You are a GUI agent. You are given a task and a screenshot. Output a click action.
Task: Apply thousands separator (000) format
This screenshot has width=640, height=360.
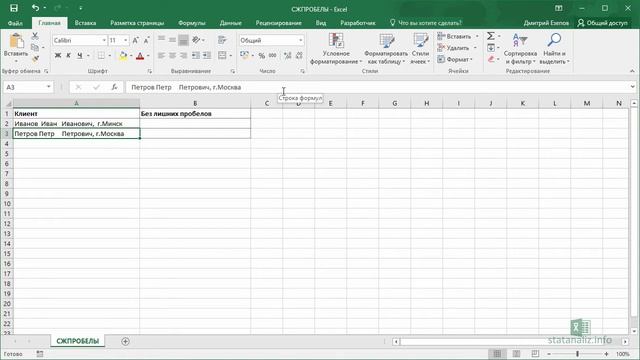pos(273,56)
